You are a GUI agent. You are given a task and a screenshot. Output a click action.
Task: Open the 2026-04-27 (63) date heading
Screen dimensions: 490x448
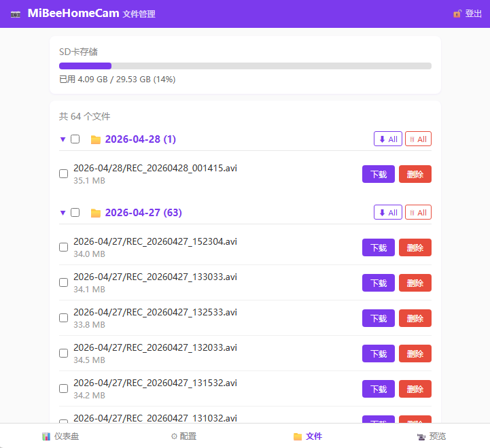143,213
